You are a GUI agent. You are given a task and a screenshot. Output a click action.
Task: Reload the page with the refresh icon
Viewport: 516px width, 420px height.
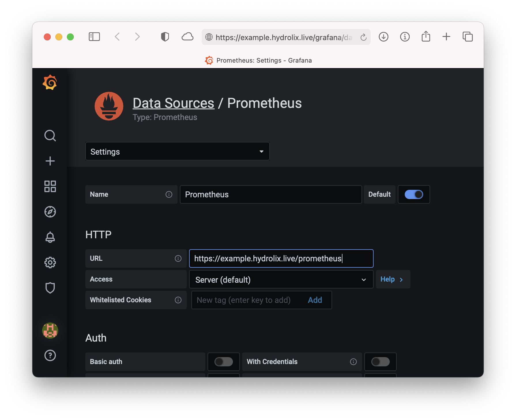[x=364, y=37]
